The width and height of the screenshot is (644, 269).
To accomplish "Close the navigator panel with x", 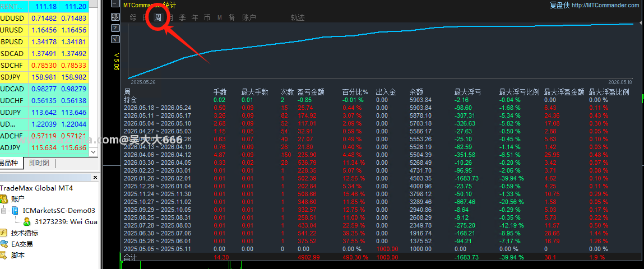I will (x=95, y=178).
